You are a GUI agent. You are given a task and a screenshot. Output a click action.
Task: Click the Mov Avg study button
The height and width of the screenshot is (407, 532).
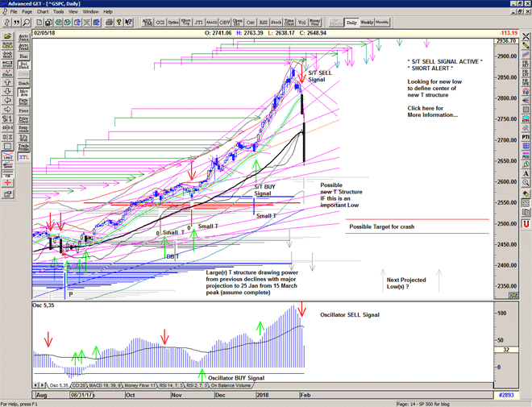coord(23,94)
